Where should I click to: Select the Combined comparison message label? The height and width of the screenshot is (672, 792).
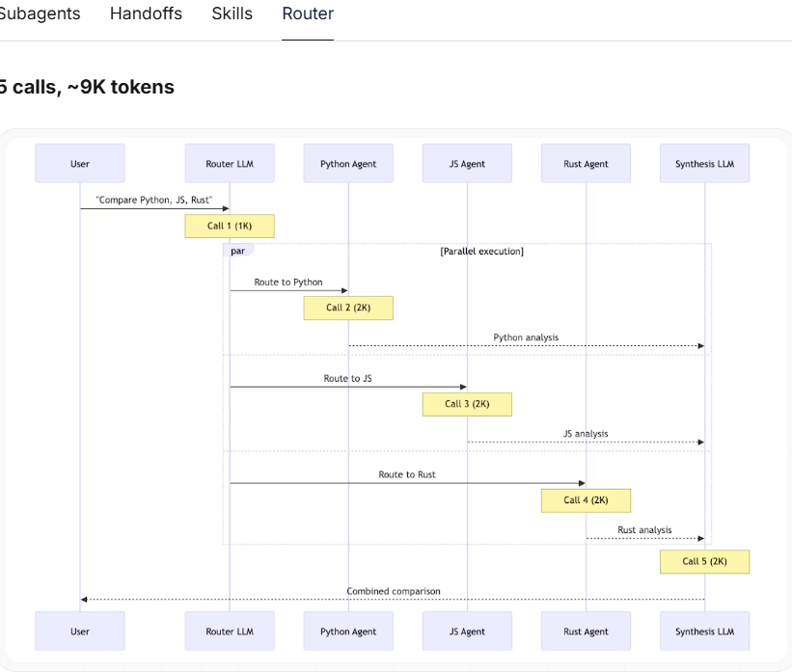coord(394,591)
